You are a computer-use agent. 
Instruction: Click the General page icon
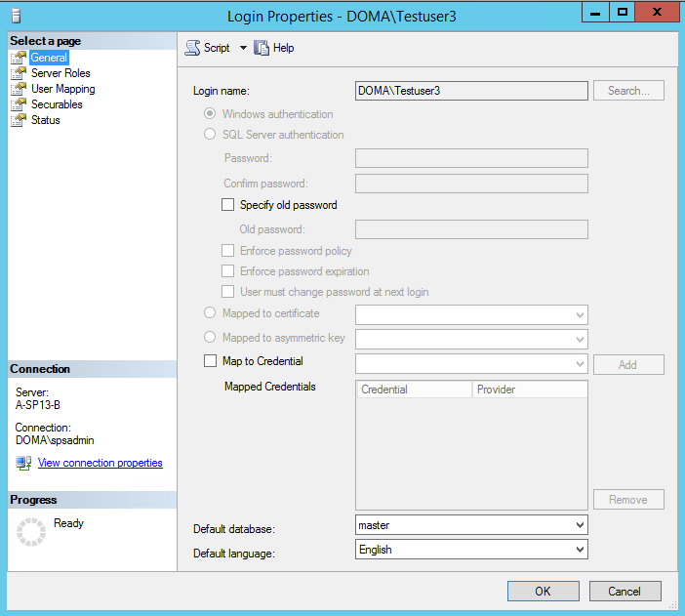[x=19, y=58]
